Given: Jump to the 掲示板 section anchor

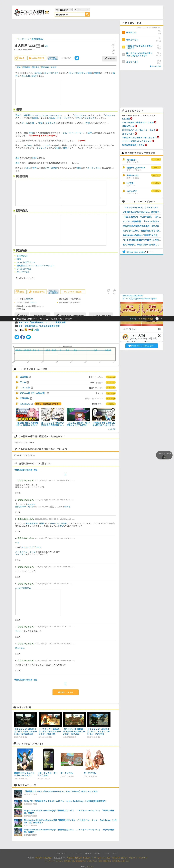Looking at the screenshot, I should click(x=53, y=67).
